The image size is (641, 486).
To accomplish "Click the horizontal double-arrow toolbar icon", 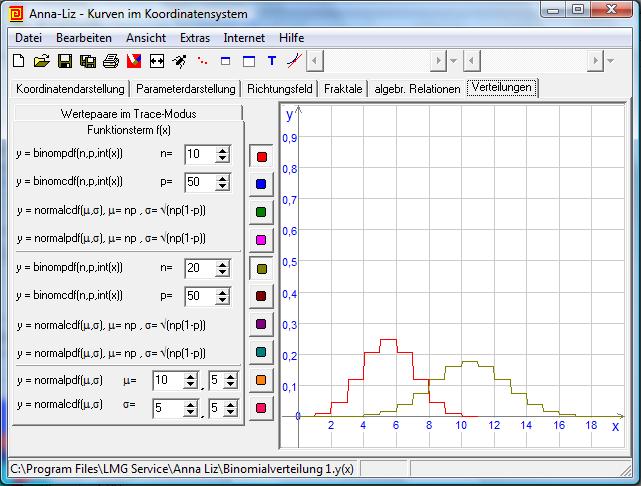I will pyautogui.click(x=157, y=61).
